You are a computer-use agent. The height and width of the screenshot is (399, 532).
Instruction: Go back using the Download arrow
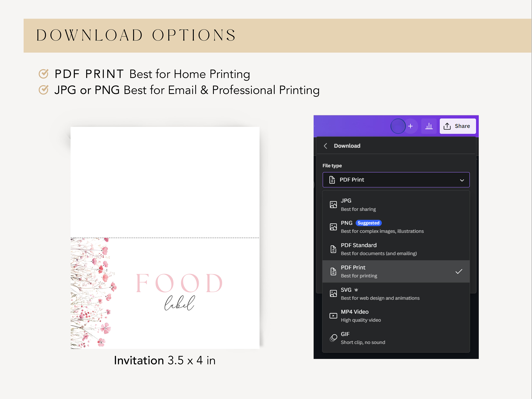coord(325,146)
